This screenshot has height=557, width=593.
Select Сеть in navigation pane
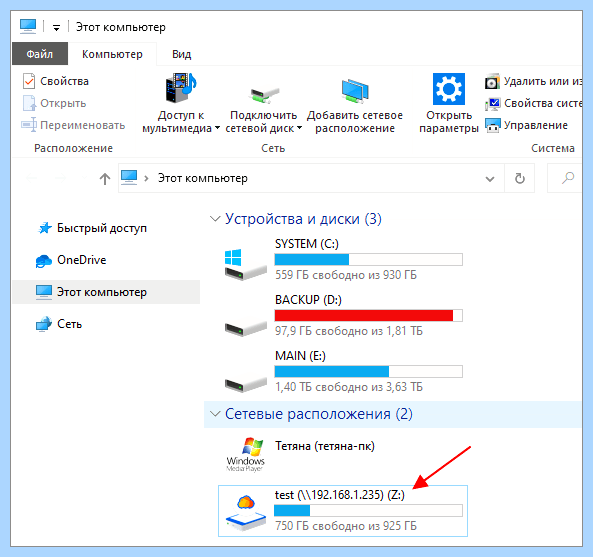tap(70, 324)
